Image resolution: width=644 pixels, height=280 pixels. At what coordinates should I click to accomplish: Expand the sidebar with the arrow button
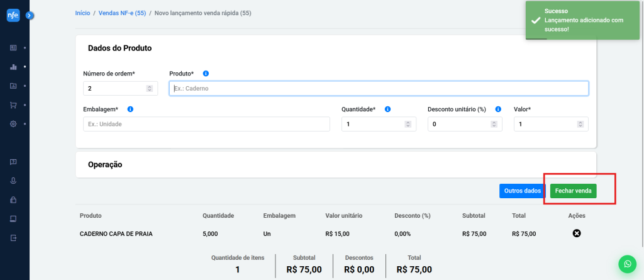click(30, 14)
